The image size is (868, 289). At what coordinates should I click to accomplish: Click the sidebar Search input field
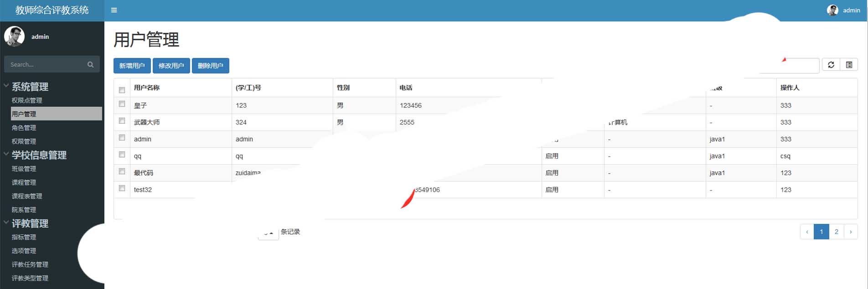46,65
